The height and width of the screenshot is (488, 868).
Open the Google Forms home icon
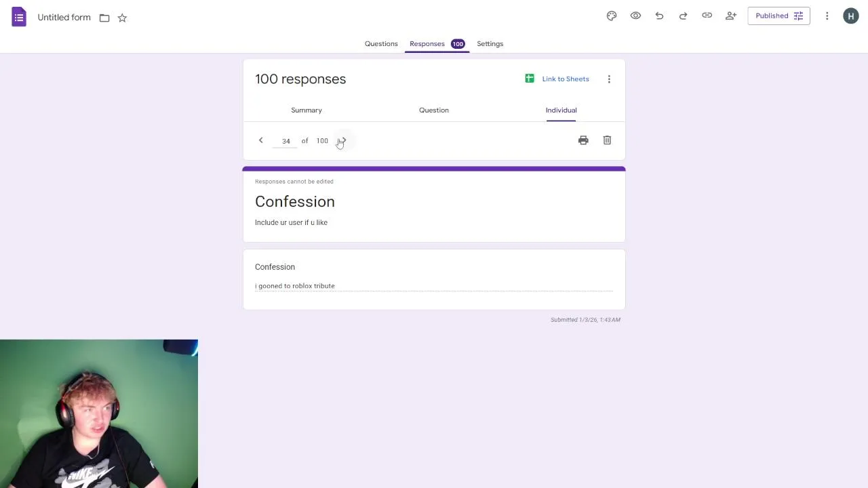tap(19, 17)
